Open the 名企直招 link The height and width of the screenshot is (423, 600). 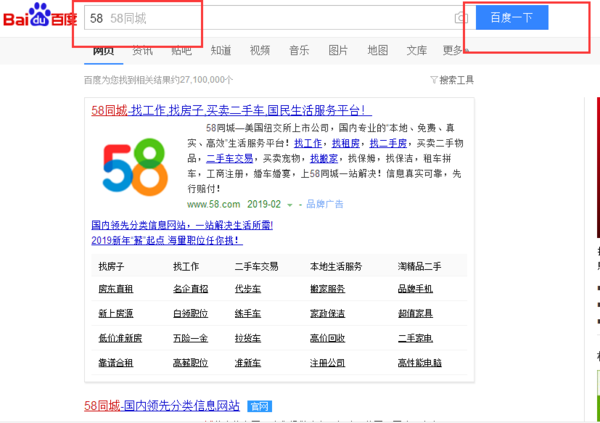click(190, 289)
